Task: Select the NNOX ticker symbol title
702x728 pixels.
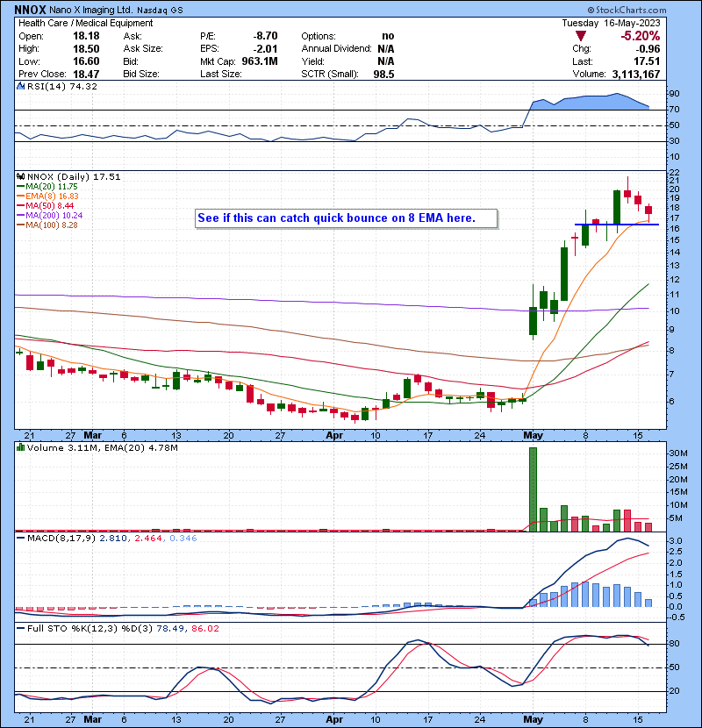Action: click(30, 10)
